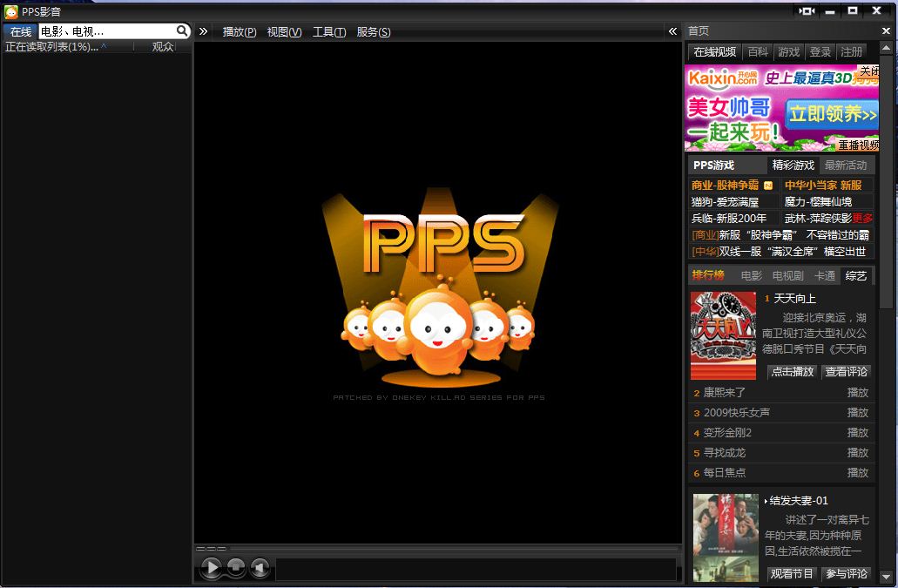
Task: Click the 注册 tab
Action: (852, 52)
